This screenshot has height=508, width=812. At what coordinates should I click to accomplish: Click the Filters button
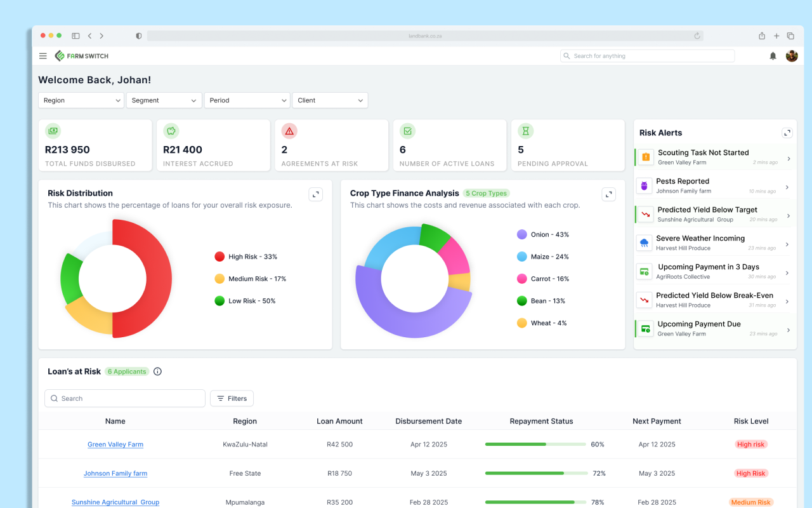click(232, 398)
